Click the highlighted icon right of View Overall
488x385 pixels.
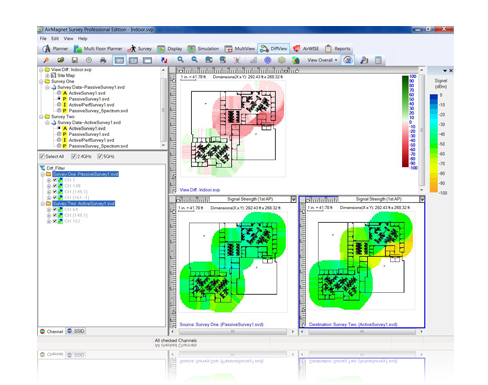tap(348, 60)
